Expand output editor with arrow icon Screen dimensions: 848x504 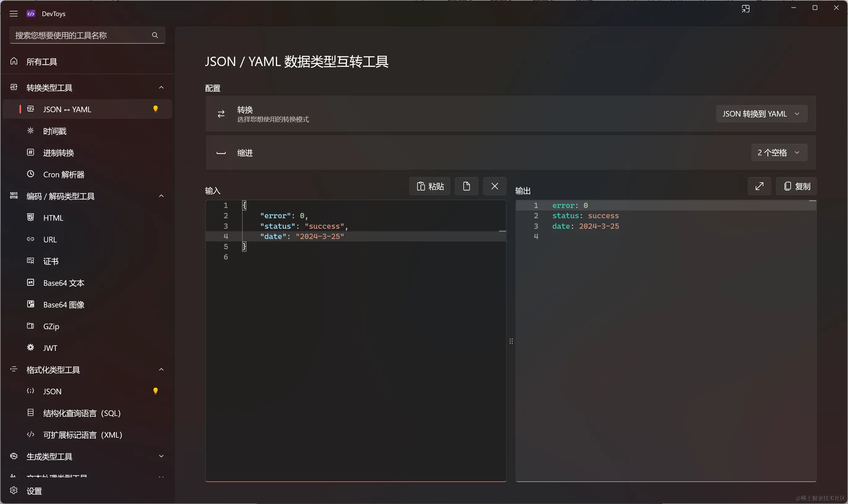[759, 186]
